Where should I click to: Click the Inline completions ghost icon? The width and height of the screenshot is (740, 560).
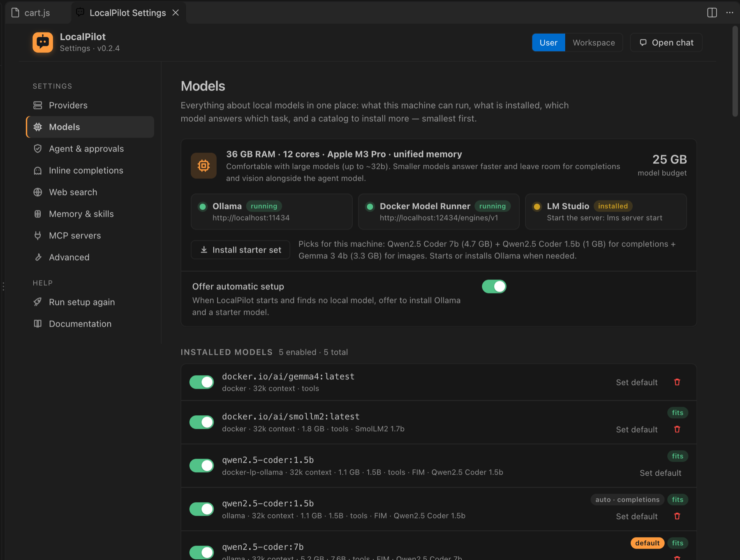(38, 171)
